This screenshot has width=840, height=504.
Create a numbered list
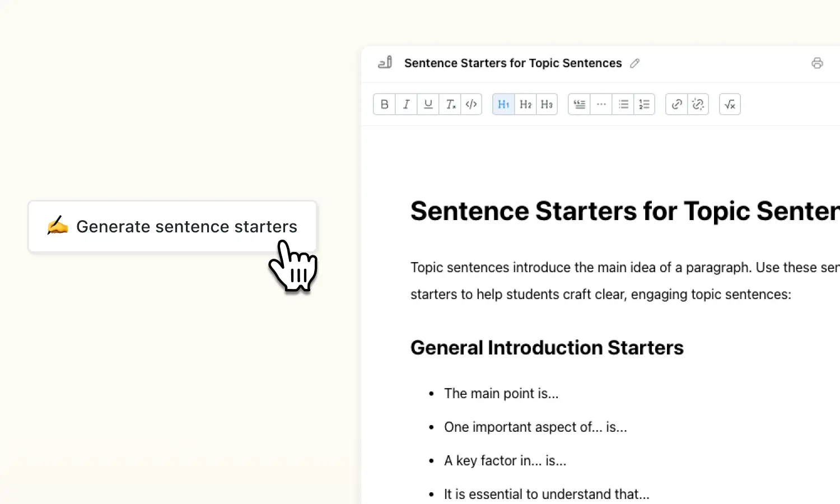[x=644, y=104]
